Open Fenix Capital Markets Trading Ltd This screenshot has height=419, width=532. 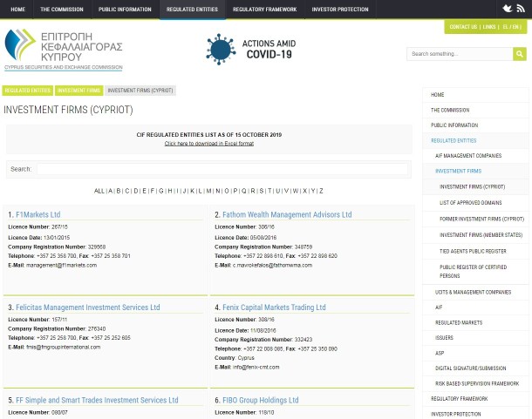pyautogui.click(x=274, y=307)
